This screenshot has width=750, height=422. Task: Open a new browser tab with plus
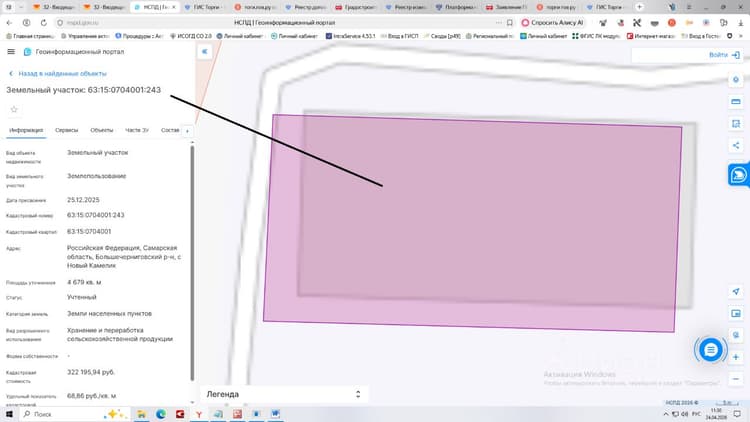[639, 7]
